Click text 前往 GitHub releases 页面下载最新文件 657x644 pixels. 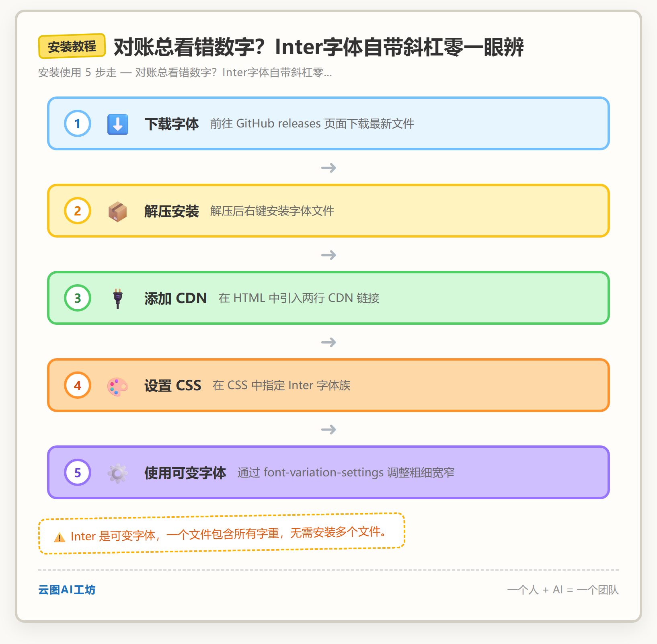(312, 124)
